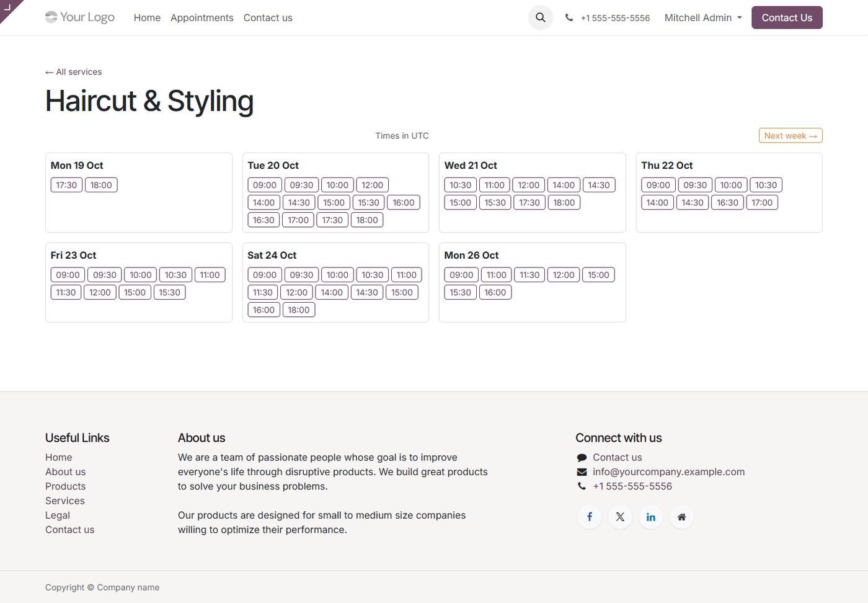The image size is (868, 603).
Task: Select the 18:00 slot on Mon 19 Oct
Action: 101,185
